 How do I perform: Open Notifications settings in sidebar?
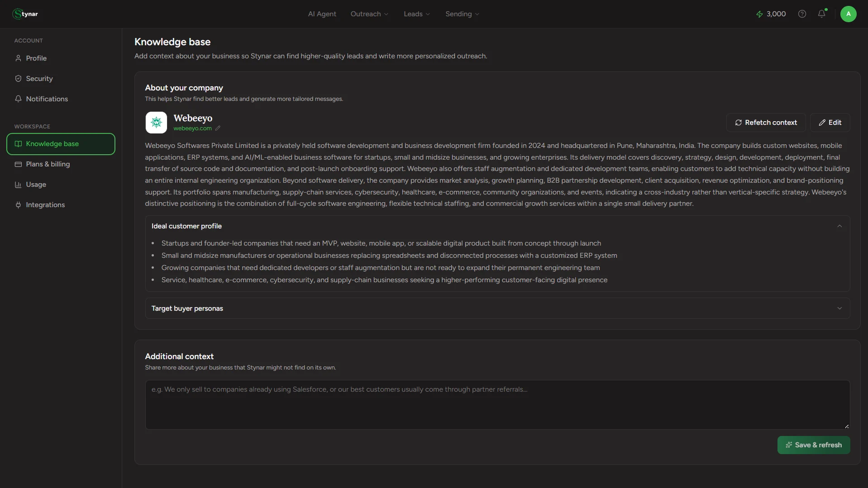(x=61, y=99)
